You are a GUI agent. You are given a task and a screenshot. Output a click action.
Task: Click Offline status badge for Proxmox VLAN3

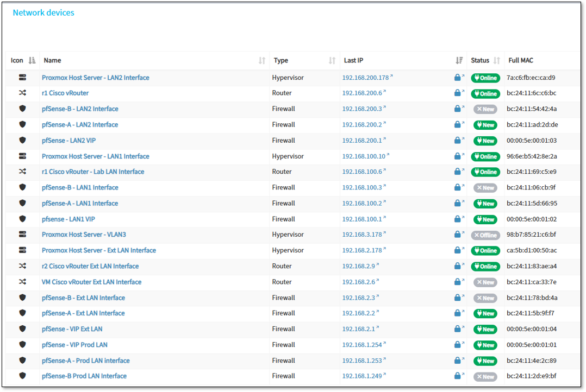pyautogui.click(x=485, y=235)
